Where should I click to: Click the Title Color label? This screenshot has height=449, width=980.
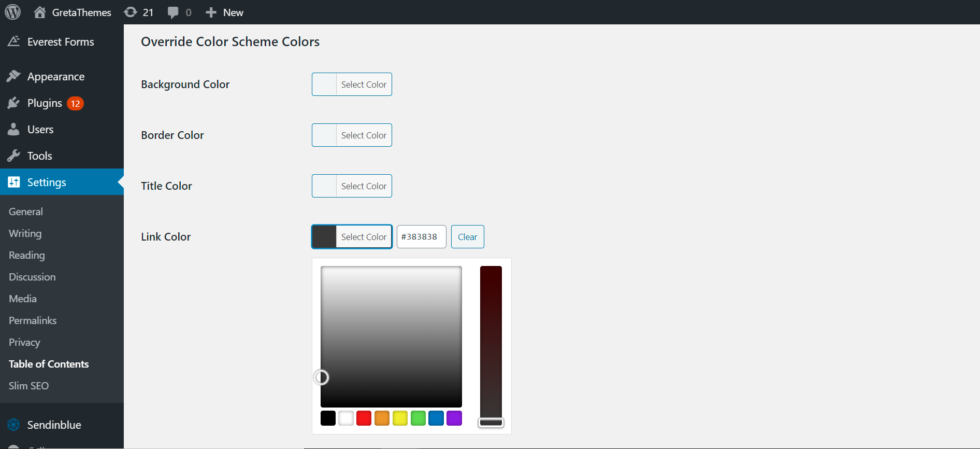(x=167, y=186)
